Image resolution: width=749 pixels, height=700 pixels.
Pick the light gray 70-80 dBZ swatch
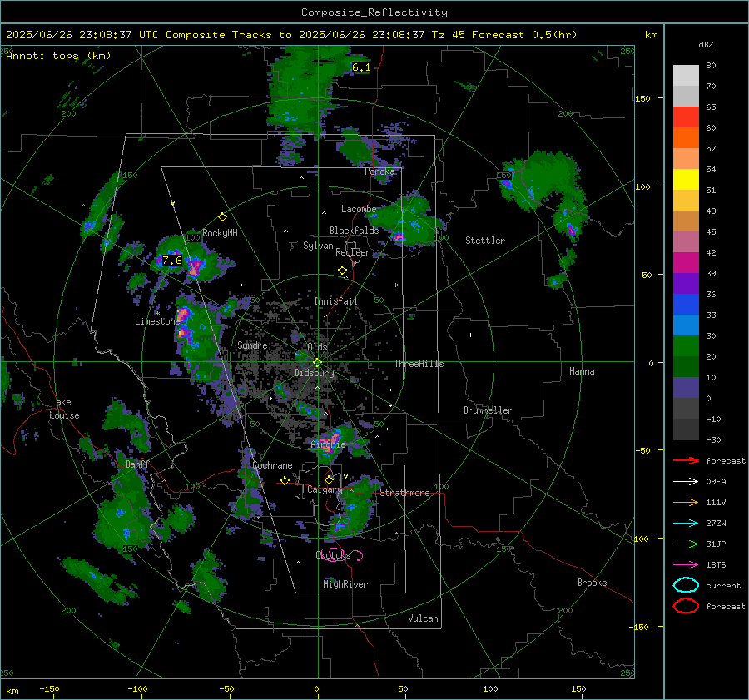686,76
